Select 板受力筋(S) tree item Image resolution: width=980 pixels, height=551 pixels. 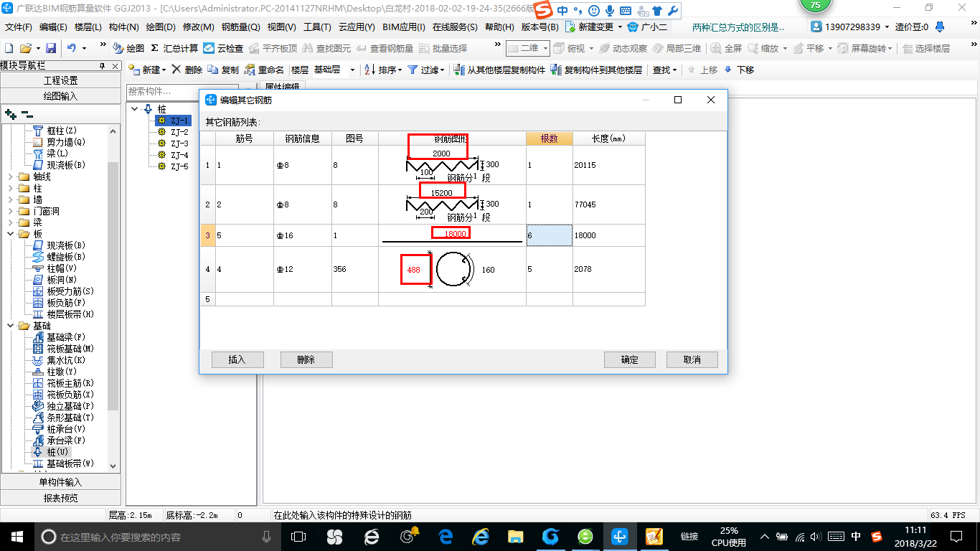pos(70,291)
